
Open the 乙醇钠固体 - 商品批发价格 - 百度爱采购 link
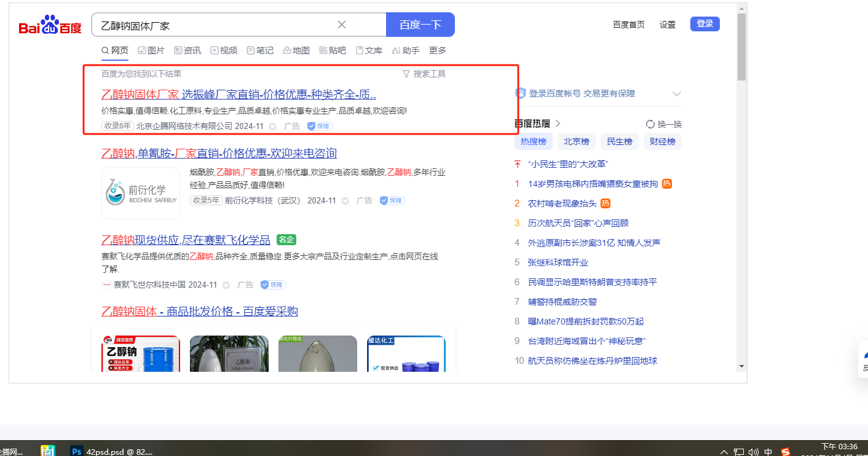[200, 311]
